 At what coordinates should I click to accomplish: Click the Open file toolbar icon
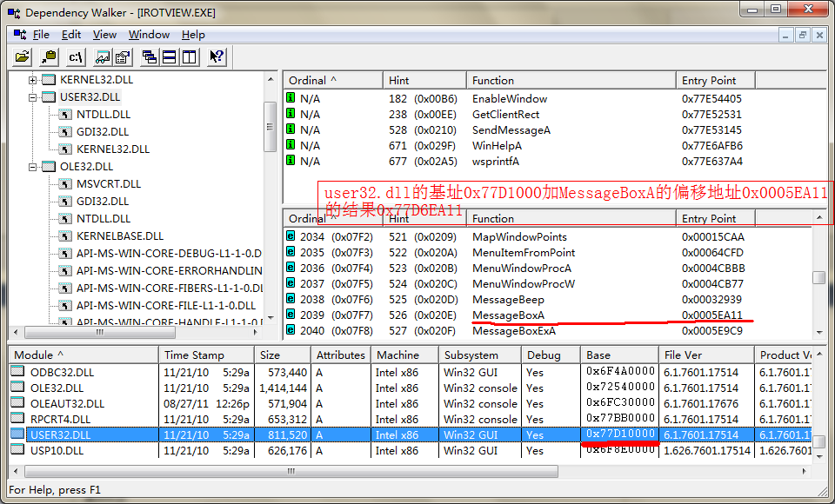(23, 56)
